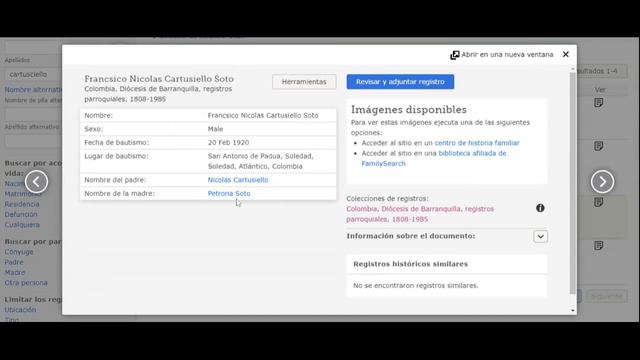Select Madre relationship filter
The height and width of the screenshot is (360, 640).
15,272
